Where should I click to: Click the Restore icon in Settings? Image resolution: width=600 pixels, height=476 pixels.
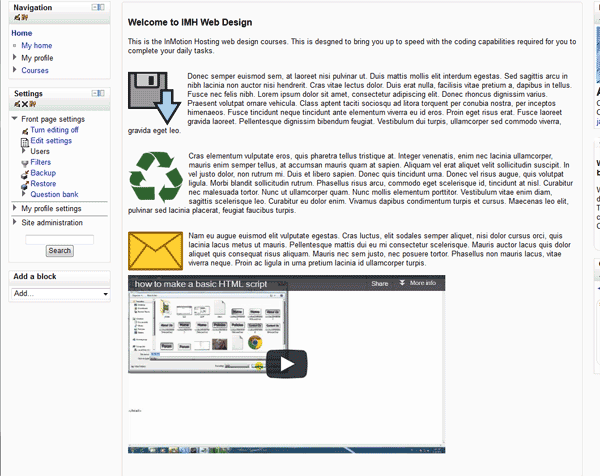tap(24, 184)
